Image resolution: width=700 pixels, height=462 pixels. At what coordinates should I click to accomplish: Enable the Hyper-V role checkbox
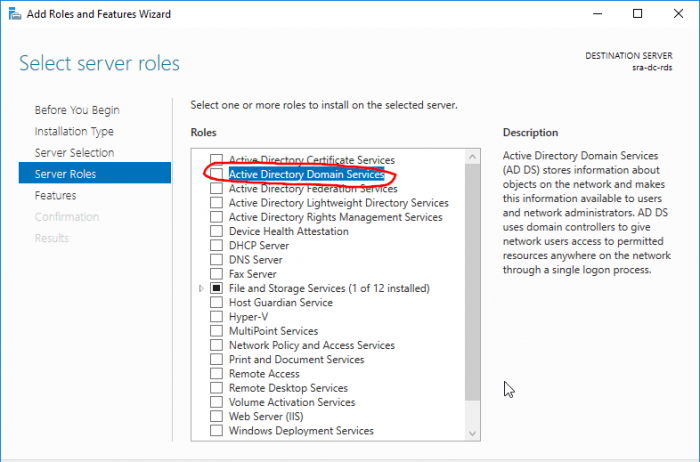click(217, 316)
